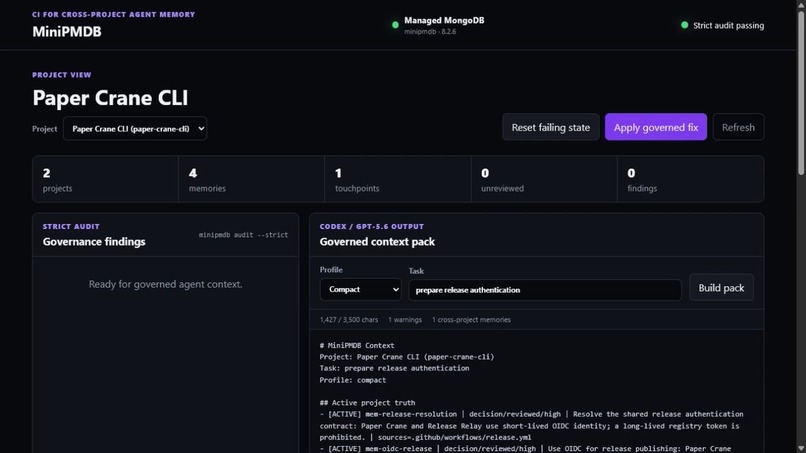806x453 pixels.
Task: Click the scrollbar down arrow
Action: [801, 448]
